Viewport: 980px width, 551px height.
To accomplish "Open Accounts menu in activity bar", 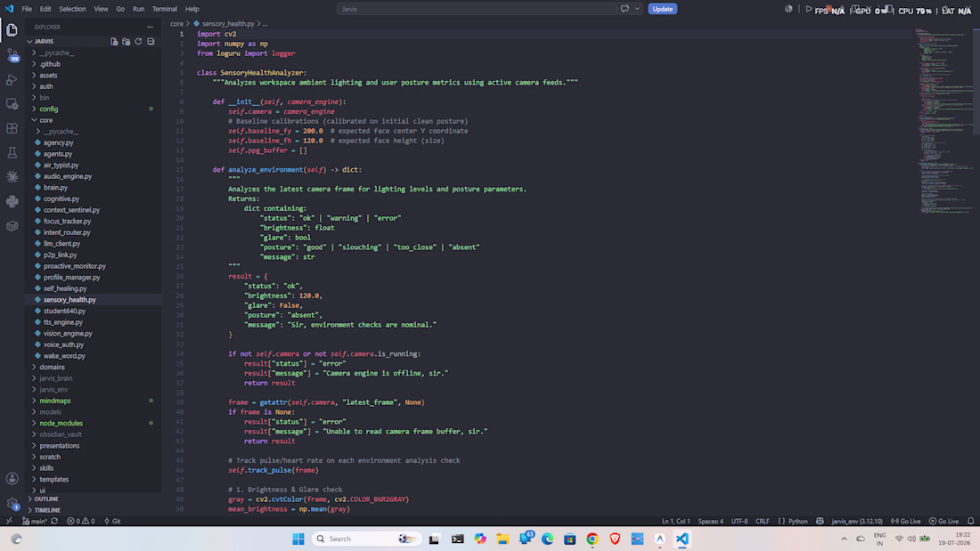I will pyautogui.click(x=12, y=479).
